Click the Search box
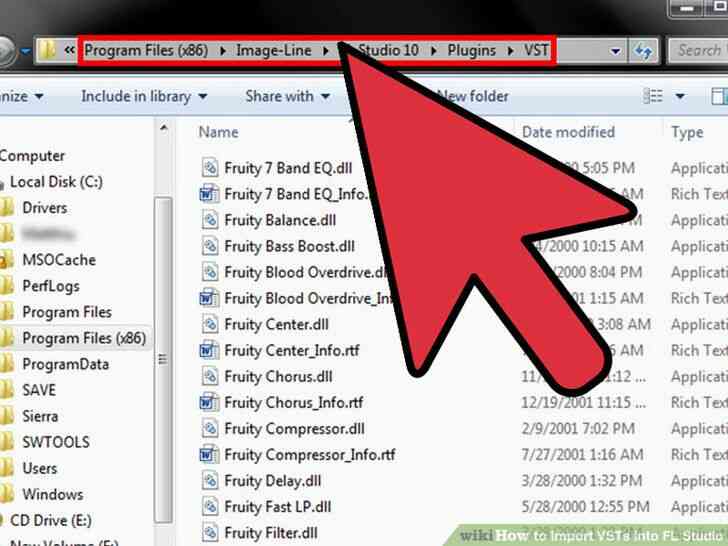Viewport: 728px width, 546px height. point(698,50)
